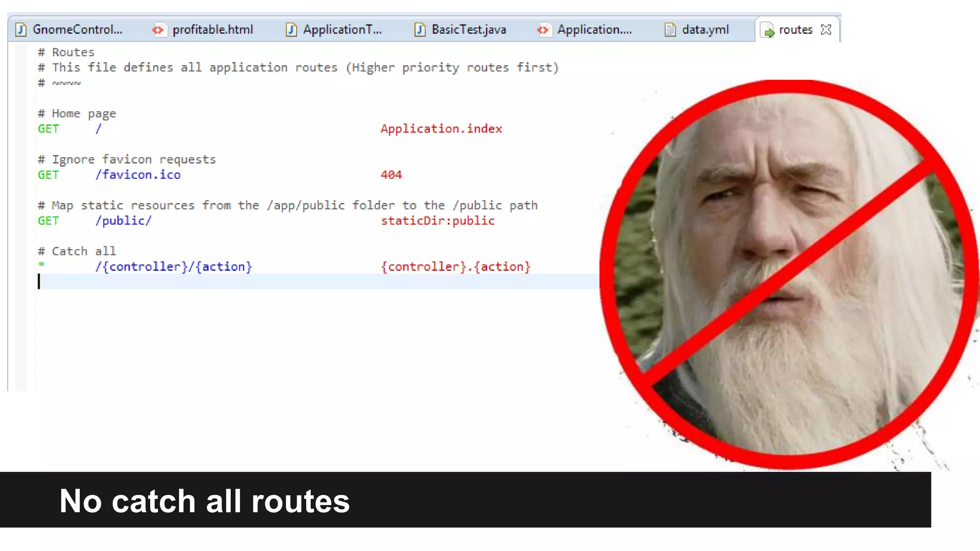Place cursor on staticDir:public text
Image resolution: width=980 pixels, height=551 pixels.
tap(437, 220)
